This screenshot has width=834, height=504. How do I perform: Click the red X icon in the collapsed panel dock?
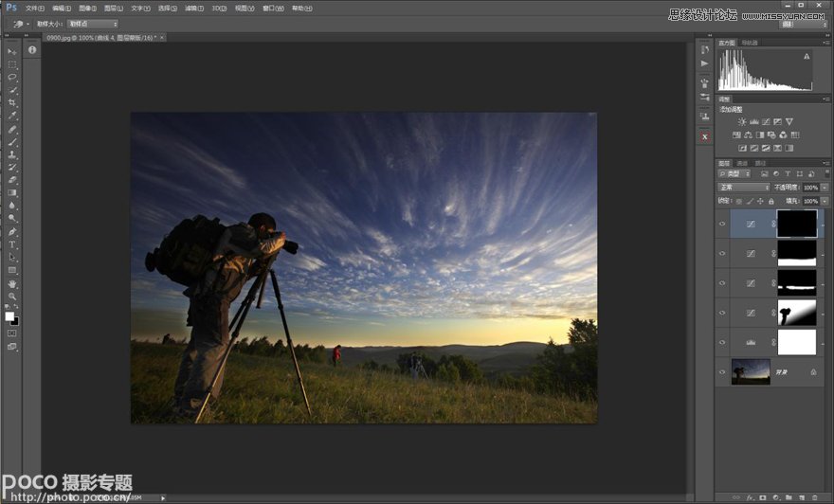(704, 136)
